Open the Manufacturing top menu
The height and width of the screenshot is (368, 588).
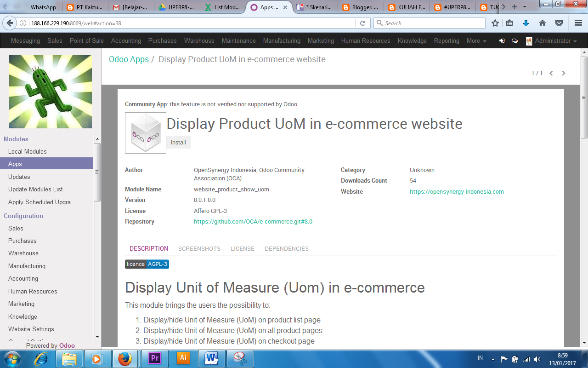(x=282, y=40)
